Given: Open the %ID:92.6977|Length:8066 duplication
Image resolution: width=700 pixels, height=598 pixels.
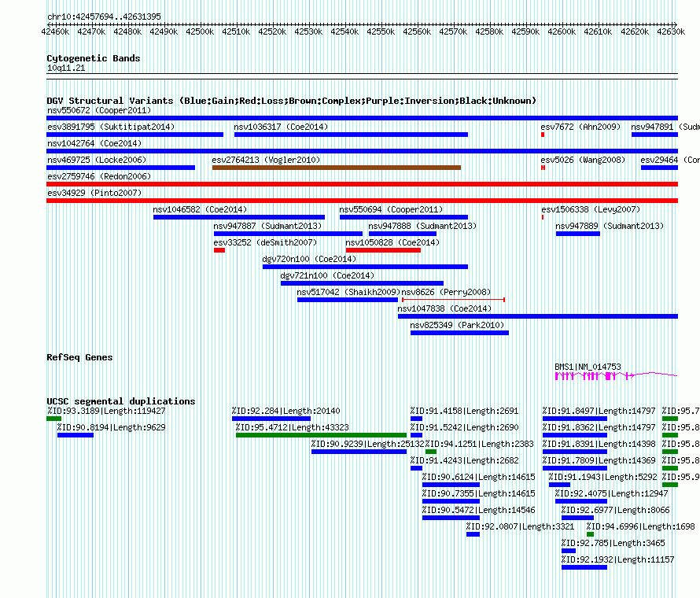Looking at the screenshot, I should [x=577, y=518].
